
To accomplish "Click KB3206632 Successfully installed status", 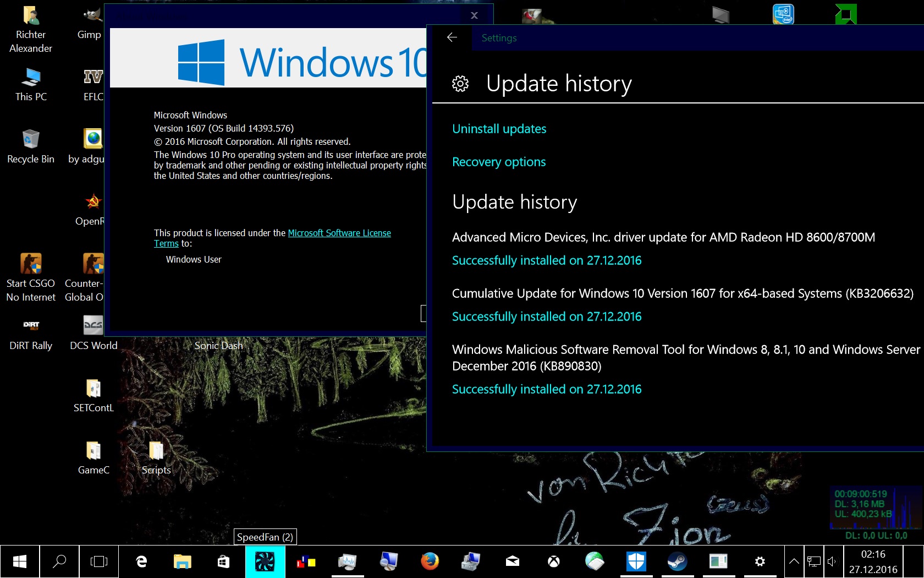I will point(547,317).
